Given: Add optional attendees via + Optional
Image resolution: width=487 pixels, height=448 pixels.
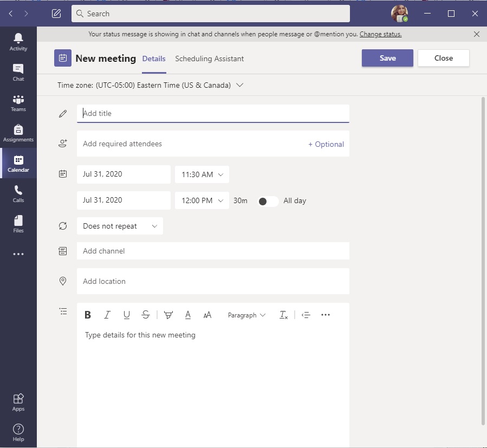Looking at the screenshot, I should tap(326, 144).
